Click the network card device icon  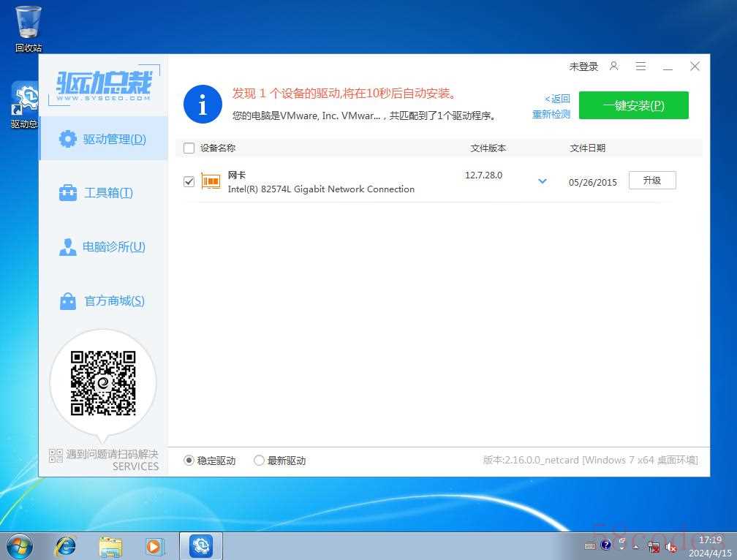pos(211,182)
